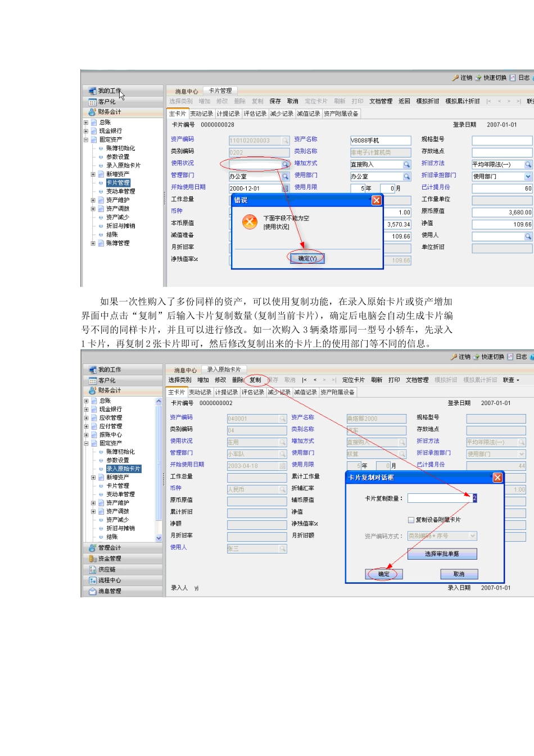Open the 管理部门 lookup icon in 卡片管理 form
This screenshot has height=756, width=534.
(286, 176)
